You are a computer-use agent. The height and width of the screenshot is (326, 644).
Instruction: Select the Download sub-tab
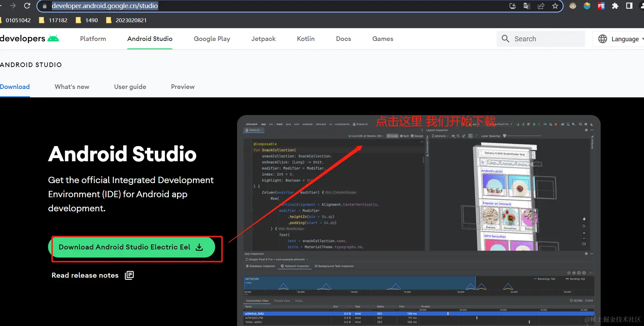point(15,87)
